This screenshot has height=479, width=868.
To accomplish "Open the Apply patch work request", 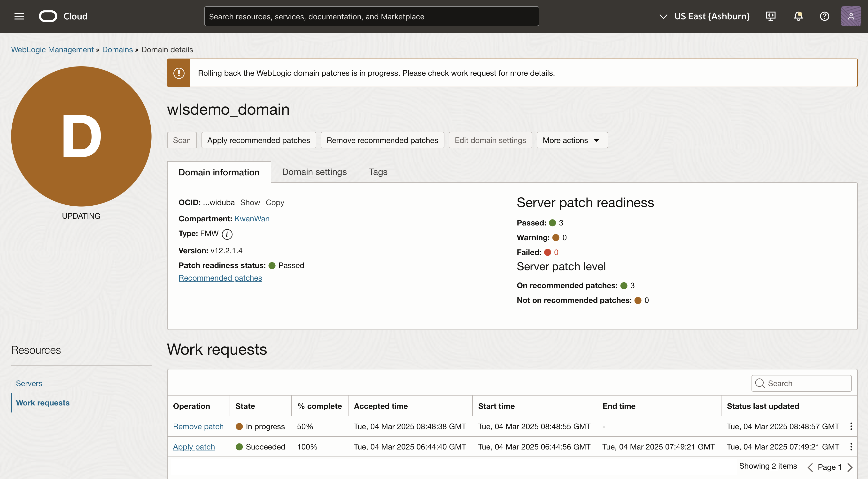I will (x=194, y=446).
